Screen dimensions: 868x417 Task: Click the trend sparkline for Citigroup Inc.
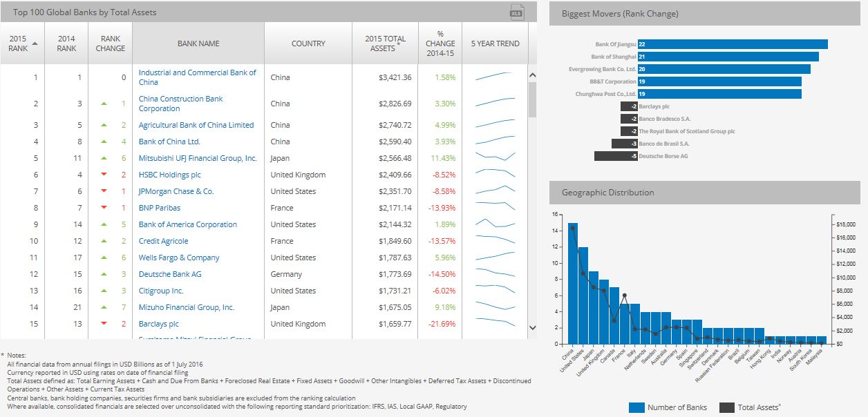[495, 291]
